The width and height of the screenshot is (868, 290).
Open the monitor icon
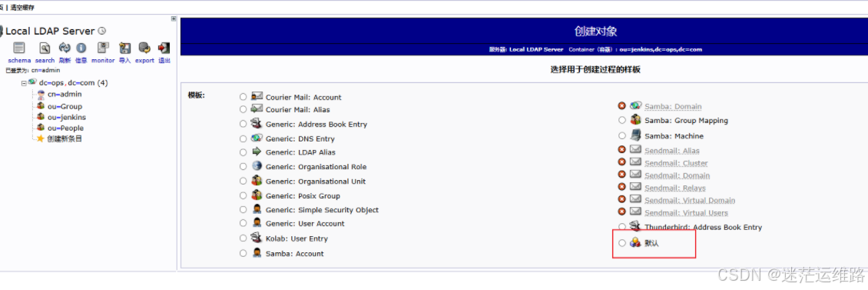[x=103, y=48]
